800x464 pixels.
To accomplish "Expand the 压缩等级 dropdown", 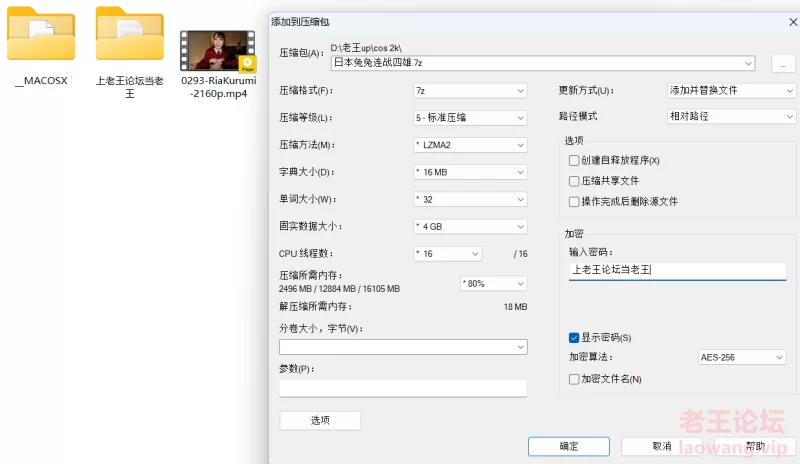I will pyautogui.click(x=470, y=118).
